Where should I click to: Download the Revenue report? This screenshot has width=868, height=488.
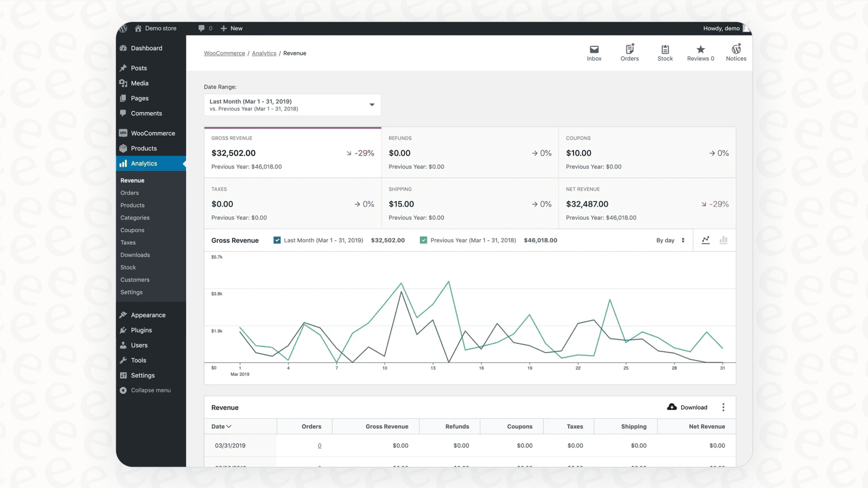point(687,407)
